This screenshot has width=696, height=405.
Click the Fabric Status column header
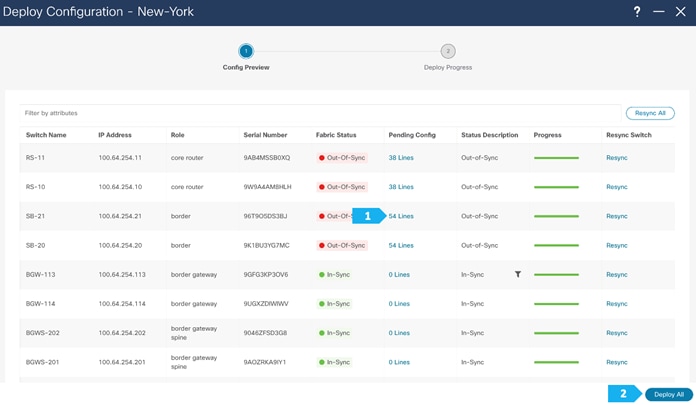(x=336, y=135)
